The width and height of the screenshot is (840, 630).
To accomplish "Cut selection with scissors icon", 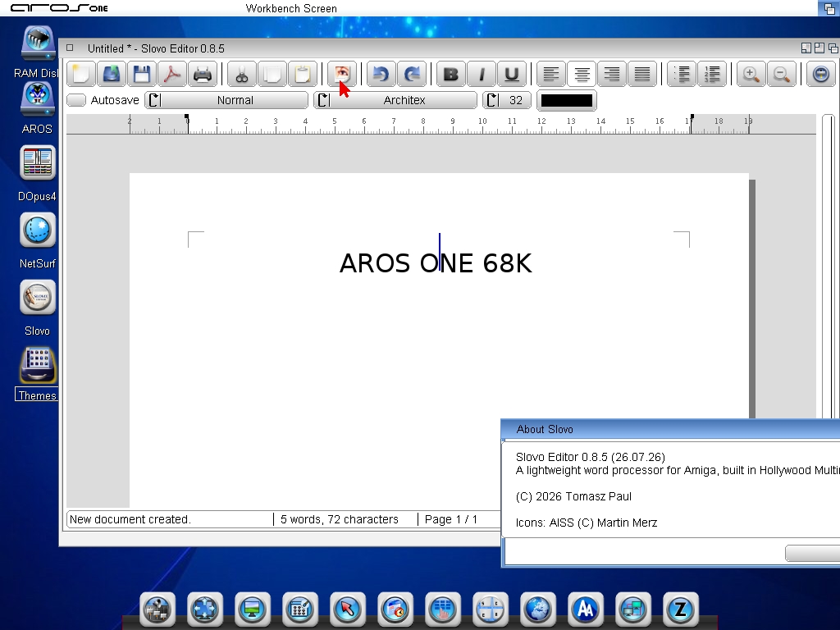I will tap(242, 74).
